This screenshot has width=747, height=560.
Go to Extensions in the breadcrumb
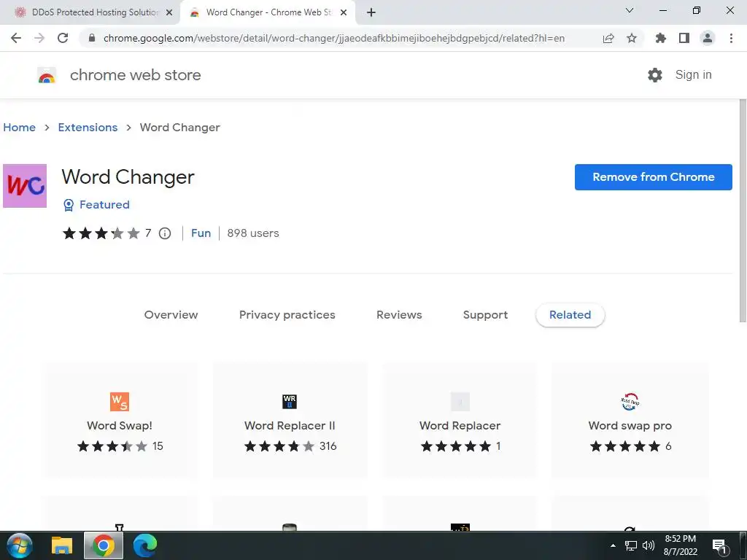pos(88,128)
